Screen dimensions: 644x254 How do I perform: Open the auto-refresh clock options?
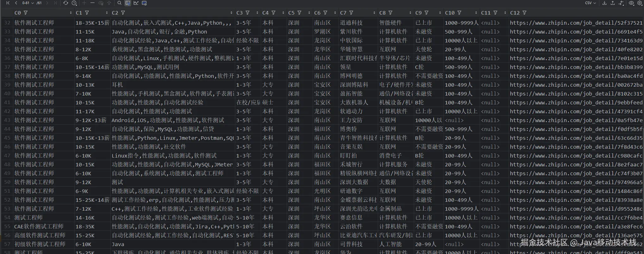pos(74,3)
